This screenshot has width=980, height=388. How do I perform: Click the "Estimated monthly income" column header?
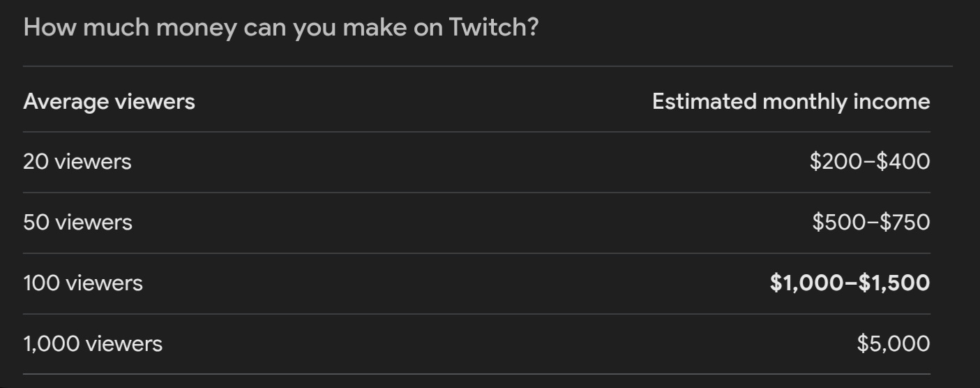790,102
